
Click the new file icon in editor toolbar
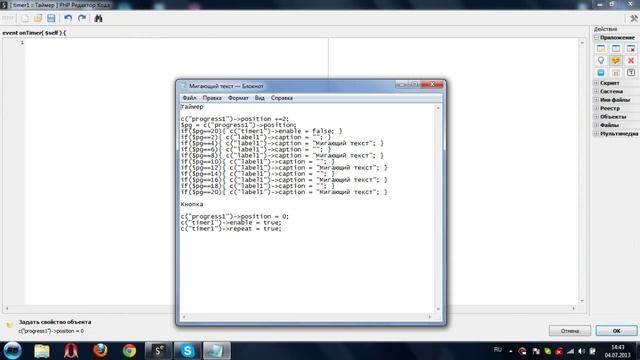[25, 18]
